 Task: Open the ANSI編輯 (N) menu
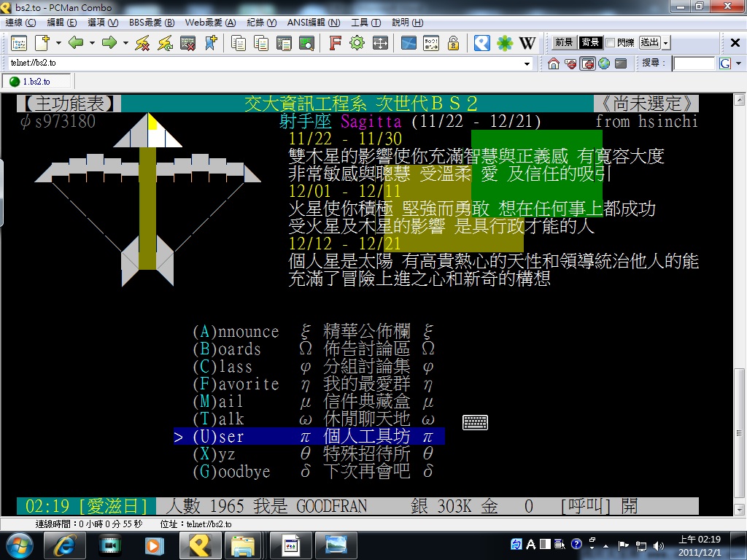tap(314, 23)
